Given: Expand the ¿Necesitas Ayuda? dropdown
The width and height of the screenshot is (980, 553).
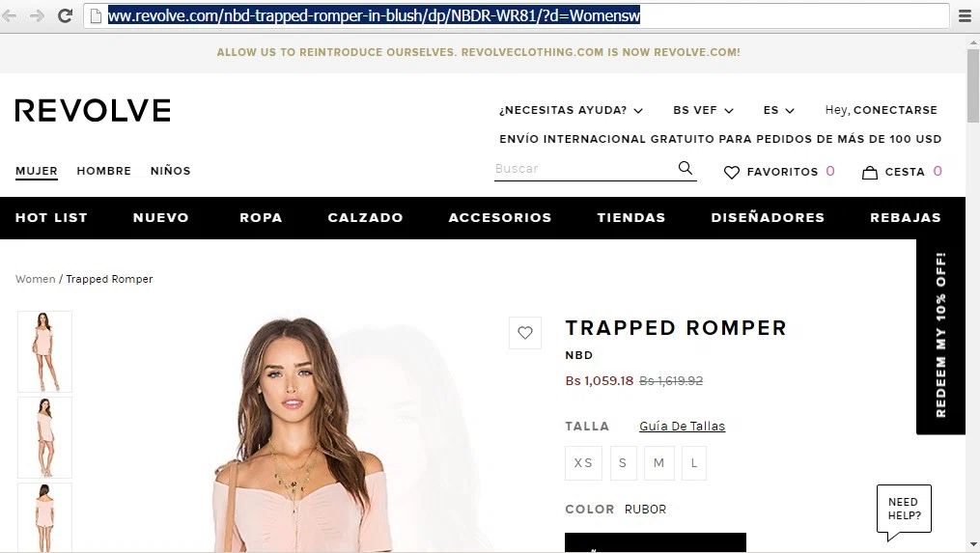Looking at the screenshot, I should click(x=571, y=110).
